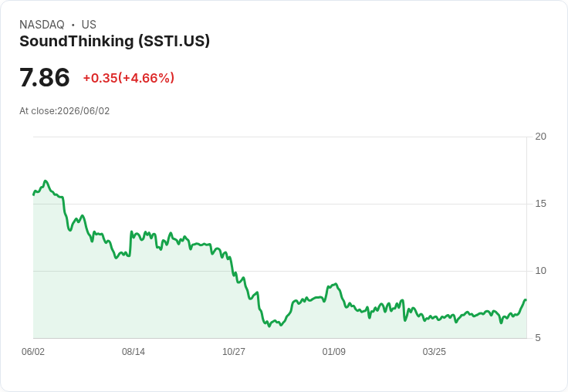
Task: Click the NASDAQ exchange label
Action: tap(42, 25)
